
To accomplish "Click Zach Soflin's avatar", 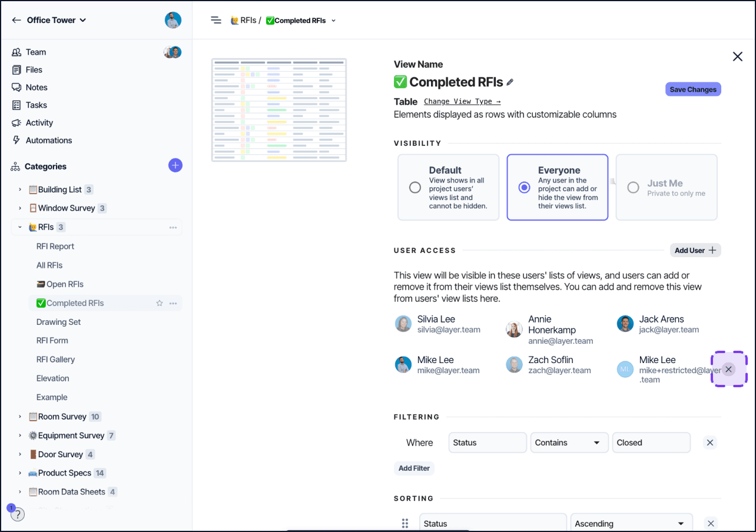I will pos(514,364).
